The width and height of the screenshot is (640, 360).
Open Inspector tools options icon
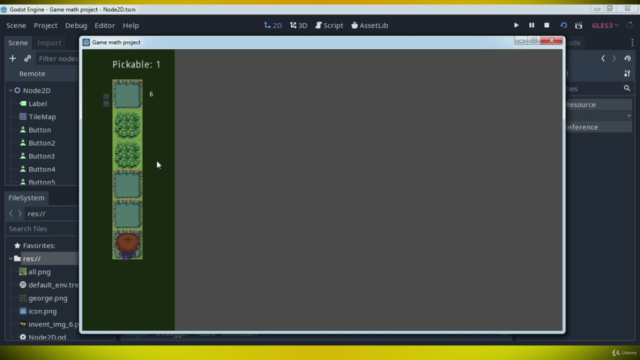click(x=627, y=73)
